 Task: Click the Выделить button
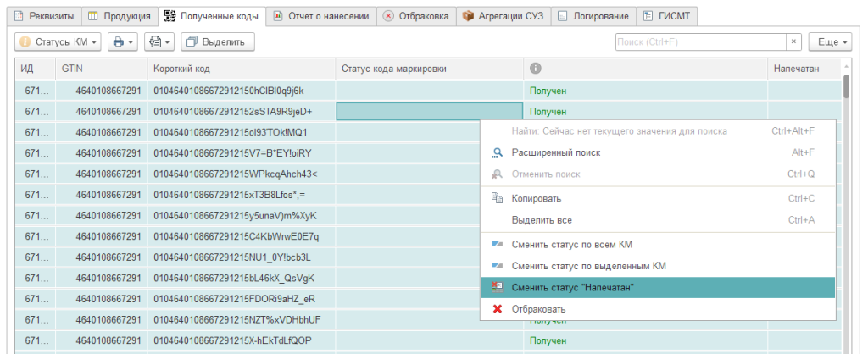[218, 41]
